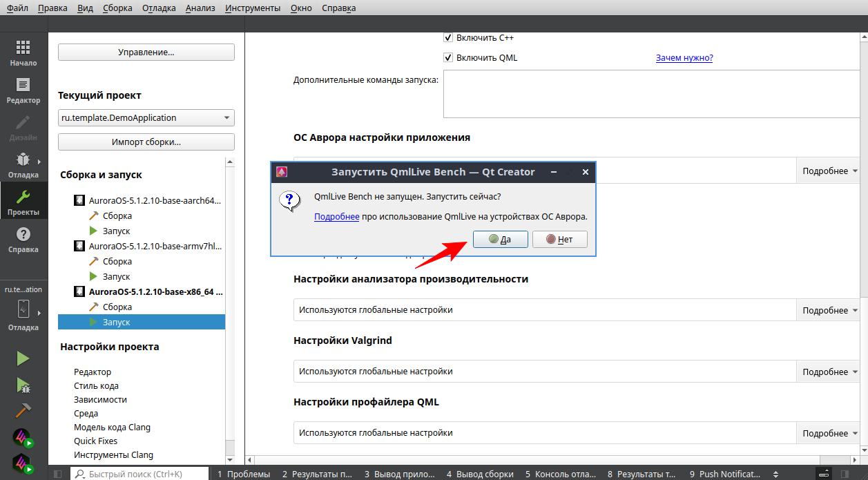Launch the Aurora emulator icon at sidebar bottom
The width and height of the screenshot is (868, 480).
coord(23,437)
